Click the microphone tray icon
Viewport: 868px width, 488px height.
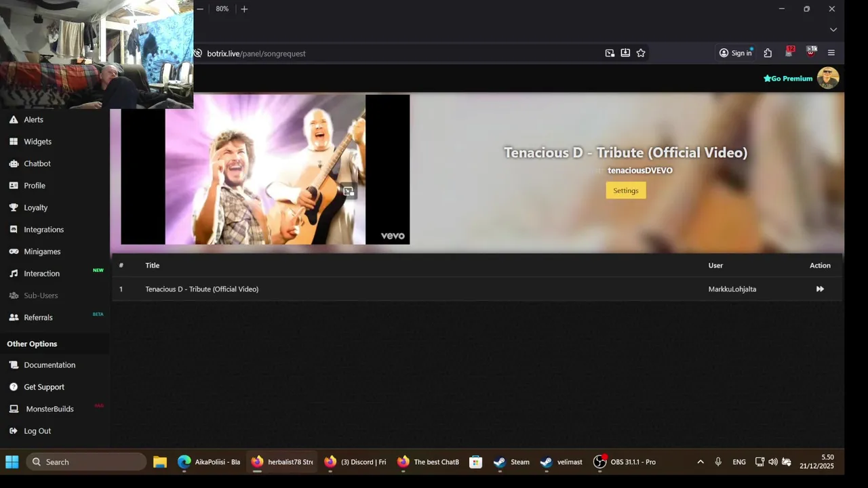pos(718,462)
